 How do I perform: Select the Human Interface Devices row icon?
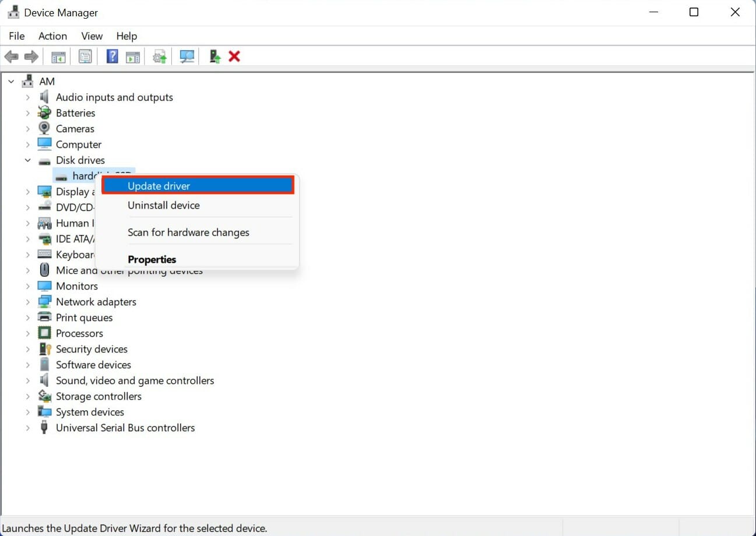point(44,223)
